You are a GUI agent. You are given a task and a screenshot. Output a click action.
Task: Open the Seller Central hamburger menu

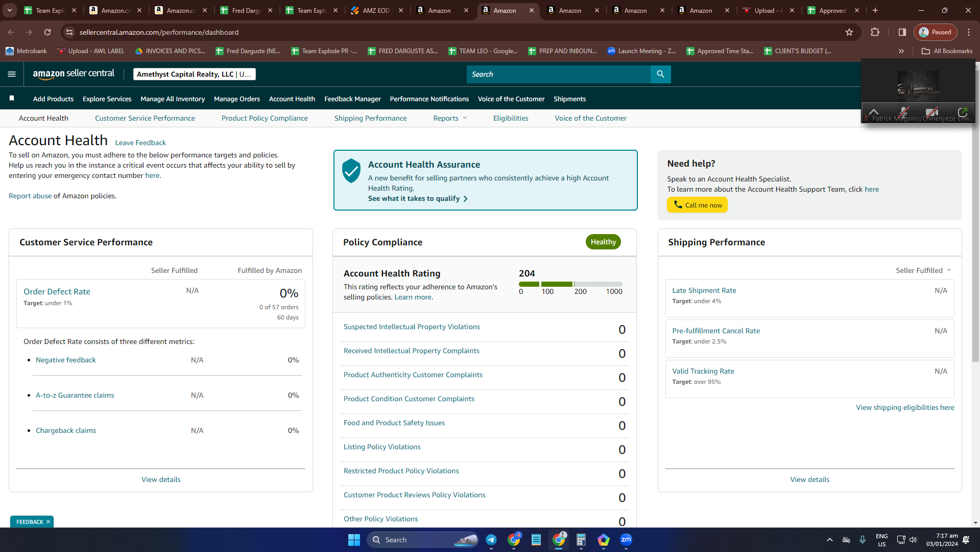tap(12, 74)
